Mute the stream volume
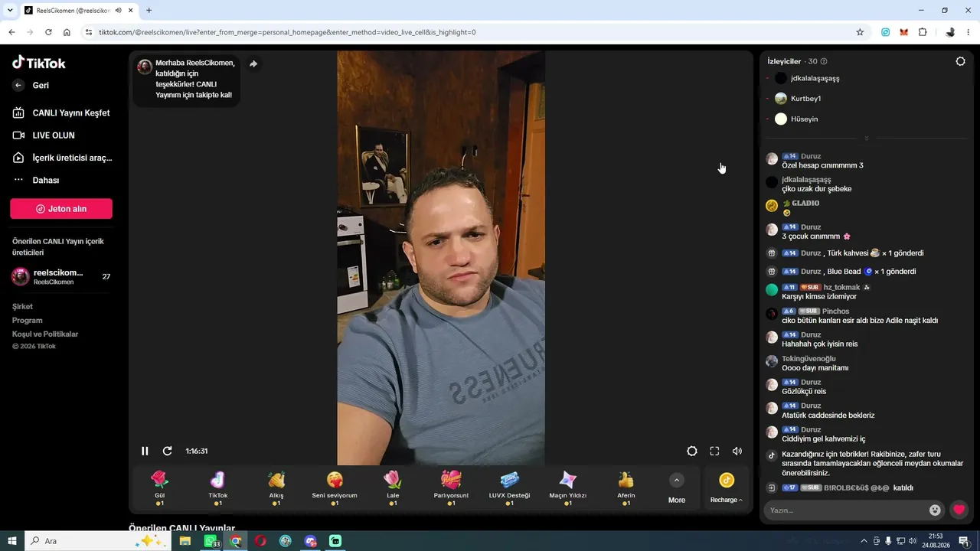The image size is (980, 551). [737, 452]
